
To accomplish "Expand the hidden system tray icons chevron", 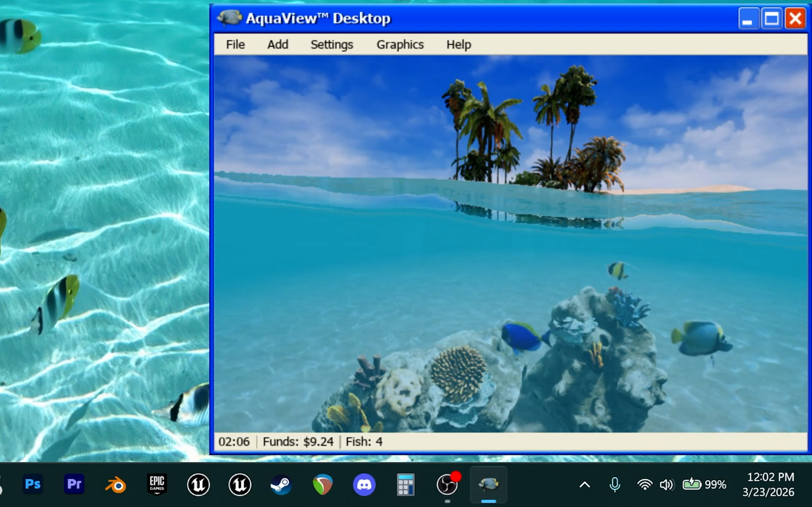I will [585, 485].
